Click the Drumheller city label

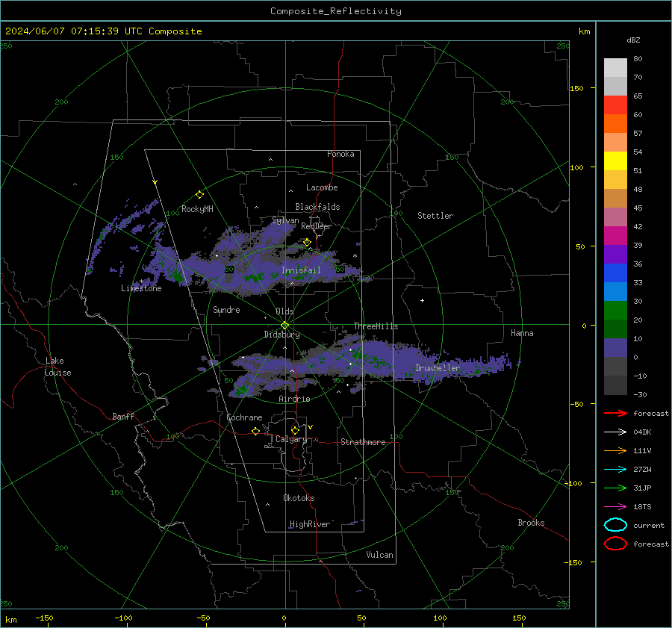click(x=438, y=368)
